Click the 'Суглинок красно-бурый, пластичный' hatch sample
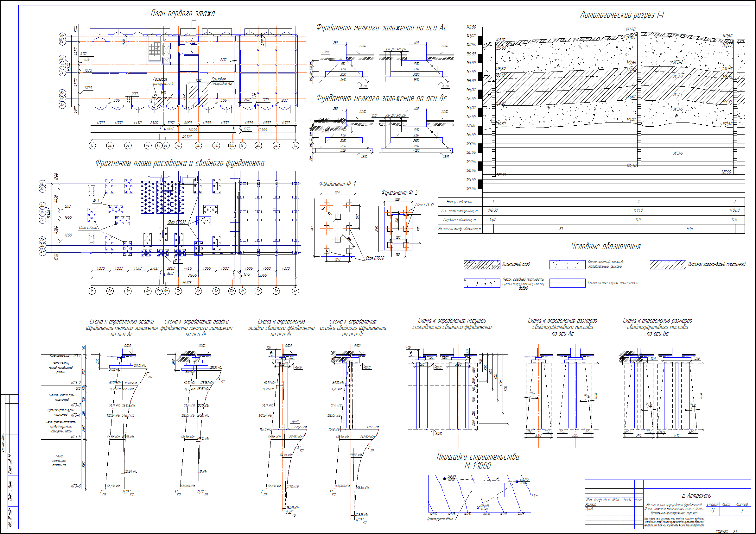The width and height of the screenshot is (756, 534). (x=668, y=265)
